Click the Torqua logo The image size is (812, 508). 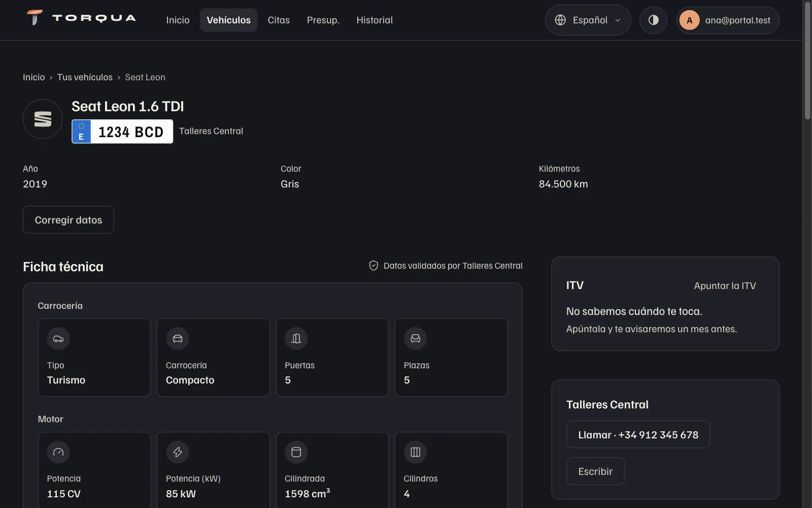81,18
